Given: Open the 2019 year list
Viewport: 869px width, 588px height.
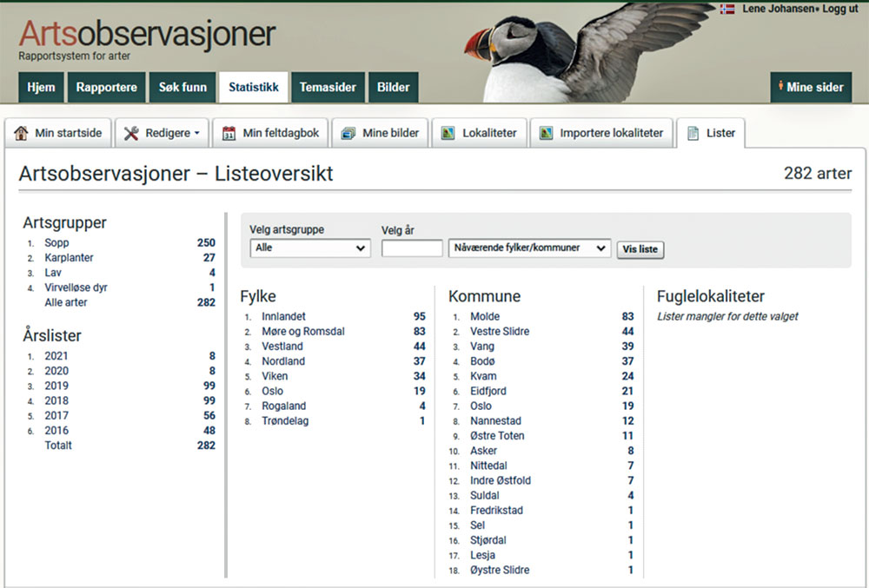Looking at the screenshot, I should tap(56, 386).
